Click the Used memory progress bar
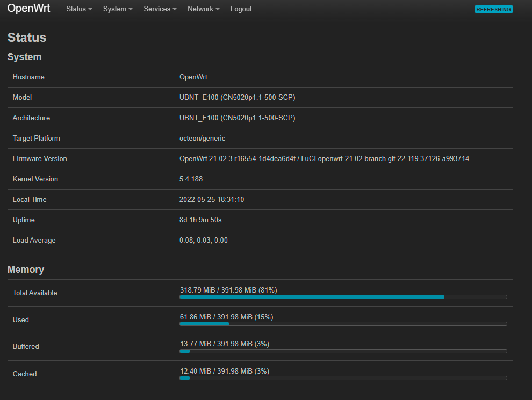 pos(343,323)
